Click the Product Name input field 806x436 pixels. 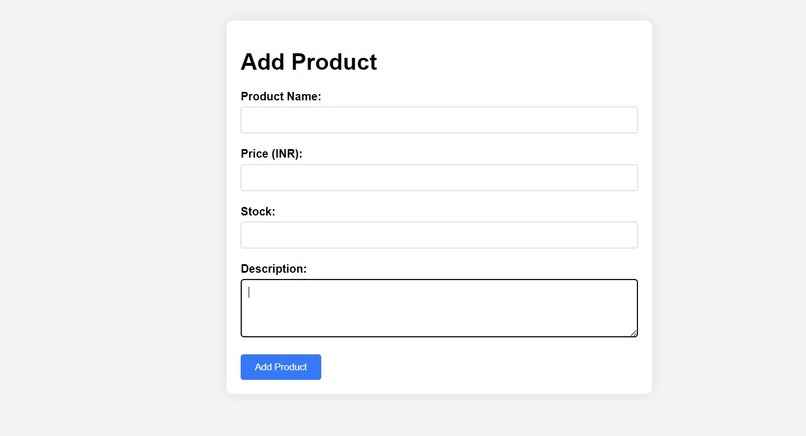click(438, 120)
